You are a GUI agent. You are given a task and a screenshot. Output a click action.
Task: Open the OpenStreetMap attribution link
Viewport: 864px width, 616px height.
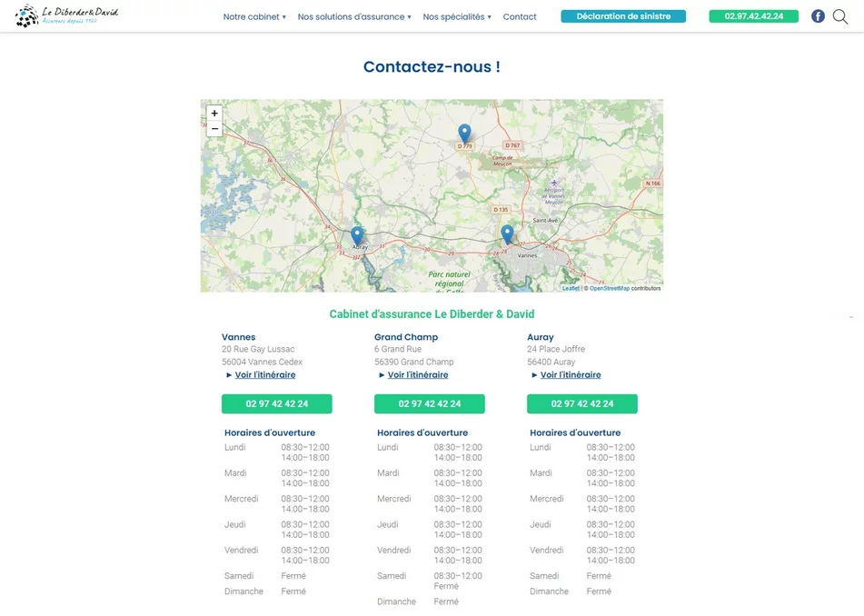609,288
